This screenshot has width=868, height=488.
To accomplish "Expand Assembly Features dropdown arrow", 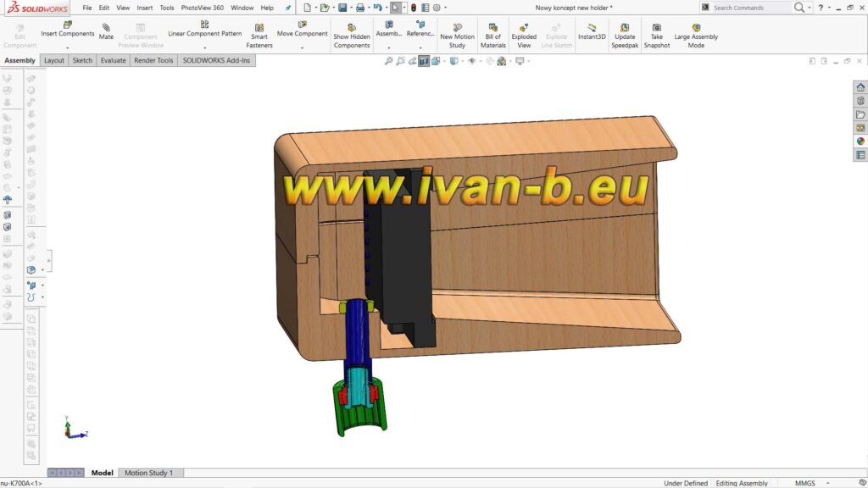I will 388,48.
